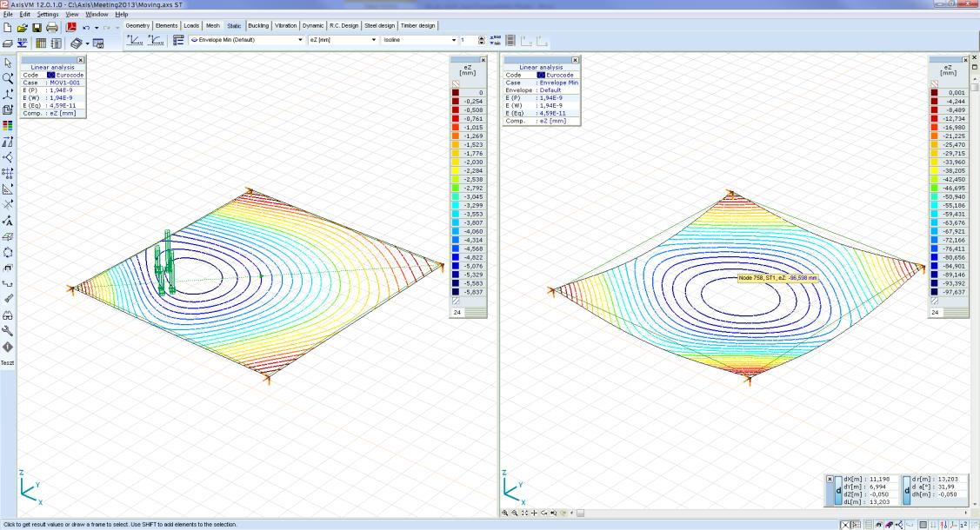Open a model file via folder icon

click(x=22, y=28)
